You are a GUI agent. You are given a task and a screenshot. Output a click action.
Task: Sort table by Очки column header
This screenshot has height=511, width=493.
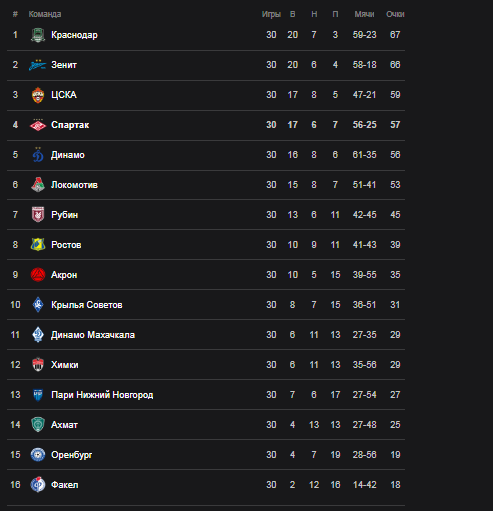395,14
